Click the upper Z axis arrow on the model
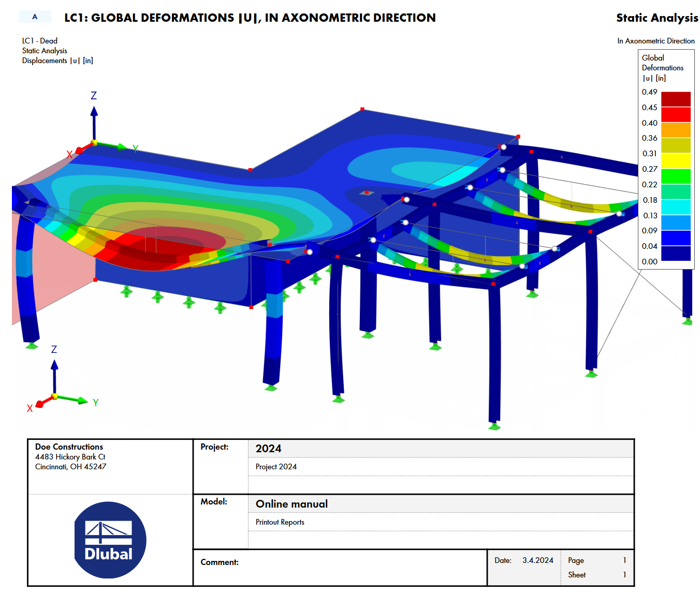700x594 pixels. click(x=94, y=122)
